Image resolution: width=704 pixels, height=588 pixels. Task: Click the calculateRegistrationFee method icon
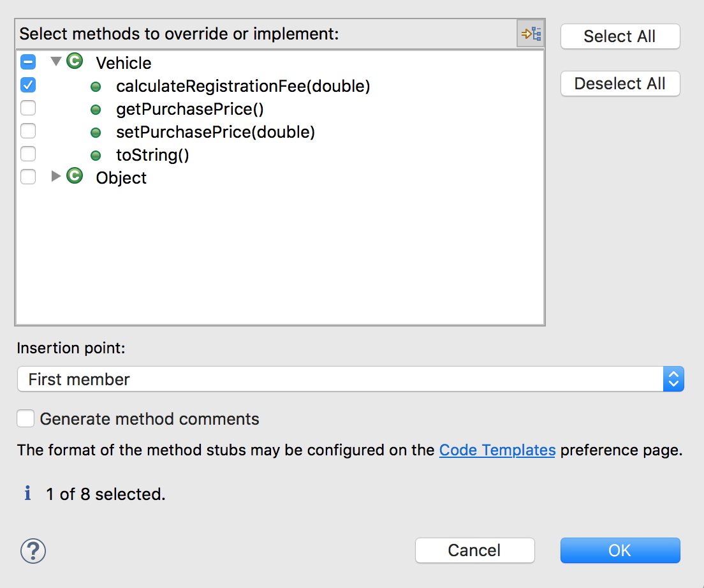[96, 85]
